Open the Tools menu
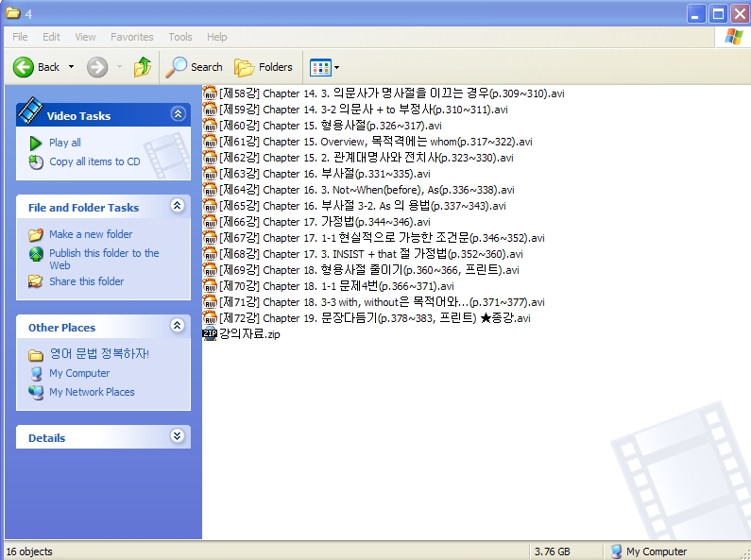The image size is (751, 560). tap(180, 37)
